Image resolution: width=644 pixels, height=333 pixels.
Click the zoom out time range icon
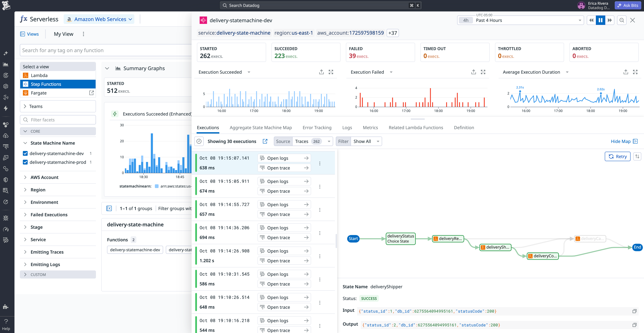(622, 20)
